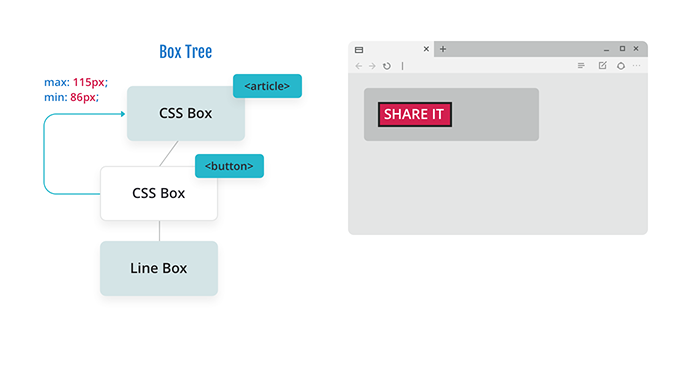
Task: Minimize the mock browser window
Action: 606,50
